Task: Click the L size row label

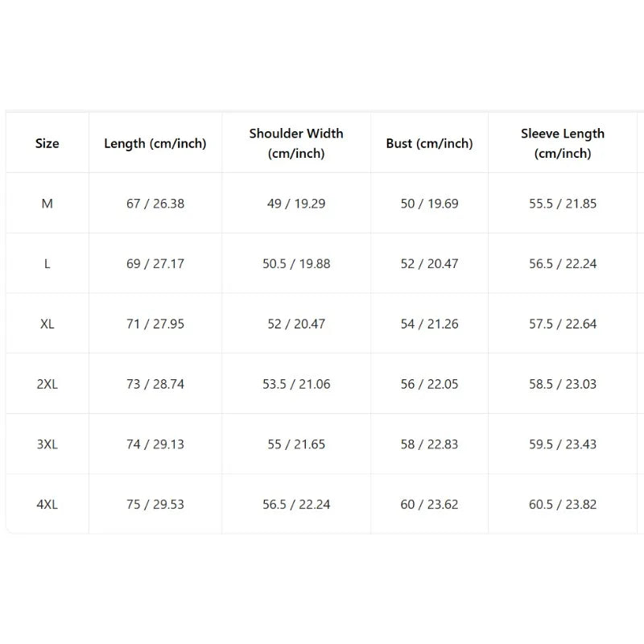Action: tap(47, 264)
